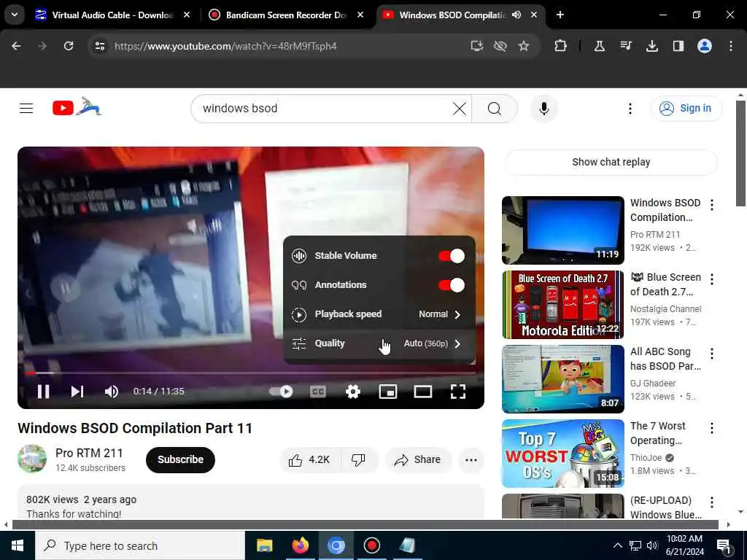Go back in browser history

point(16,46)
